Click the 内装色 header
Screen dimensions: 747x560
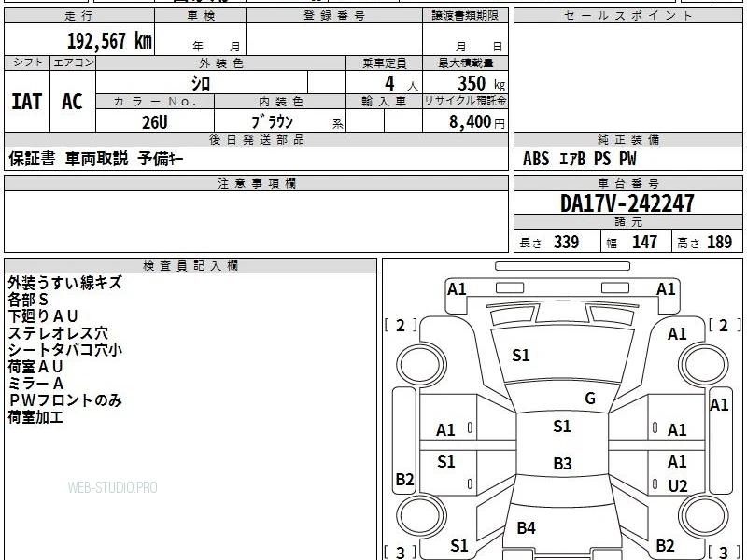pyautogui.click(x=280, y=102)
